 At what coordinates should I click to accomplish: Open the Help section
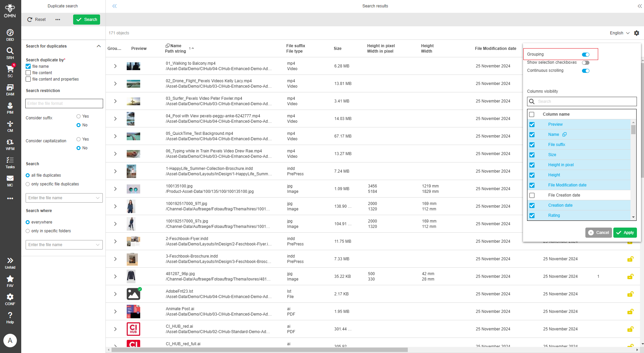[x=10, y=316]
